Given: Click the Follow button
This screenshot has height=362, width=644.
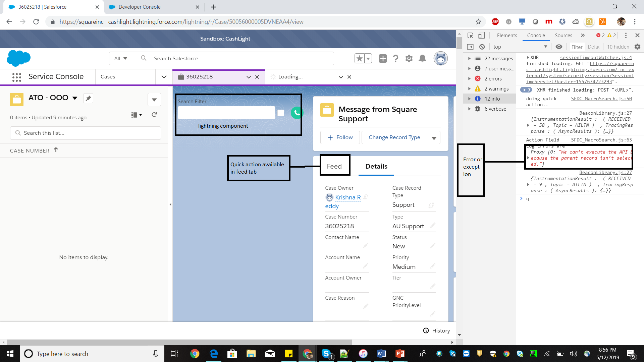Looking at the screenshot, I should click(x=340, y=137).
